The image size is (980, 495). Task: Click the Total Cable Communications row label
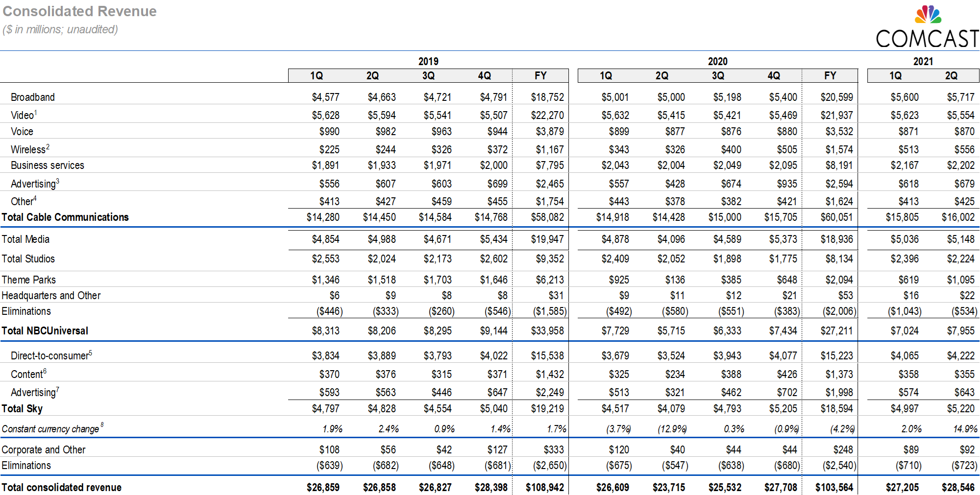coord(65,217)
